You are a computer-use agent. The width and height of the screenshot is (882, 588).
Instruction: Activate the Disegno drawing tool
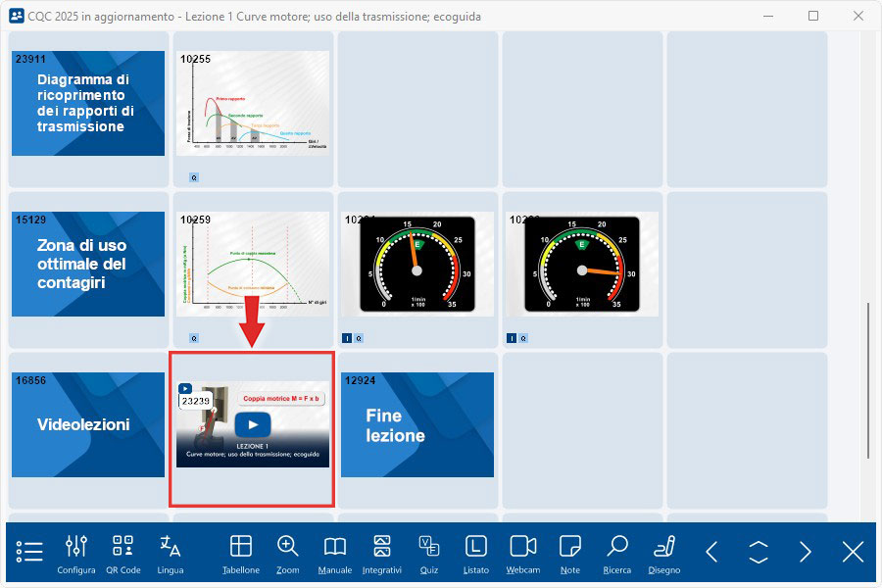664,552
